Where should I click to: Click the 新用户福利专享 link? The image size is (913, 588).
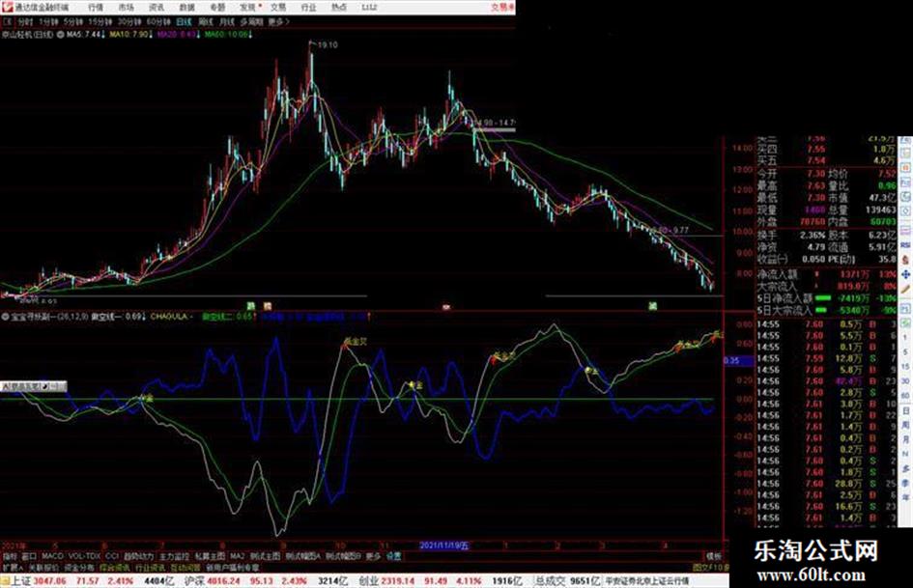coord(233,567)
